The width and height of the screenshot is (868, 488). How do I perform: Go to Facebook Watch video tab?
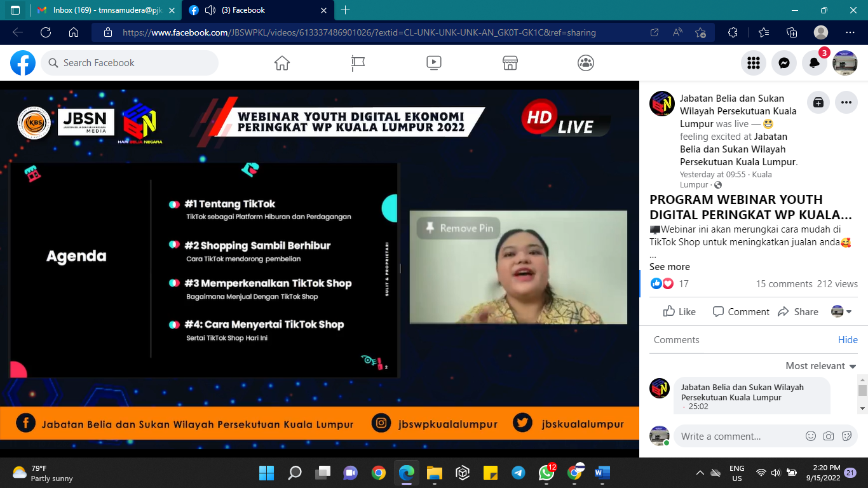tap(434, 63)
